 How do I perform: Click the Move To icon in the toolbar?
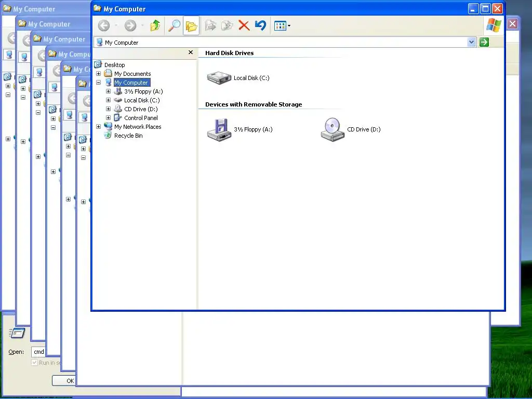211,25
